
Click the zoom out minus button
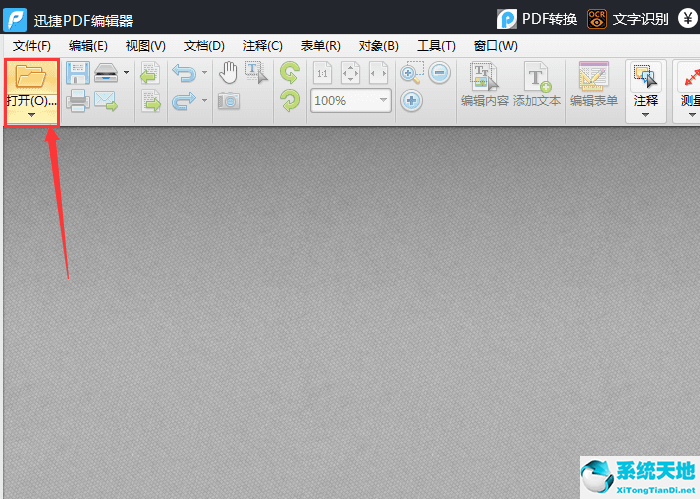click(x=440, y=73)
